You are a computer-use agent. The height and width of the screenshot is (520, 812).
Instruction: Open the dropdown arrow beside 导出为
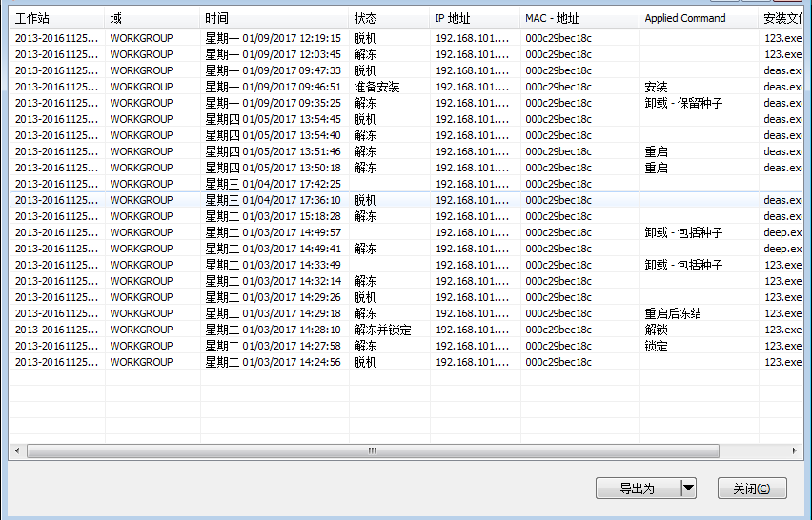(688, 489)
